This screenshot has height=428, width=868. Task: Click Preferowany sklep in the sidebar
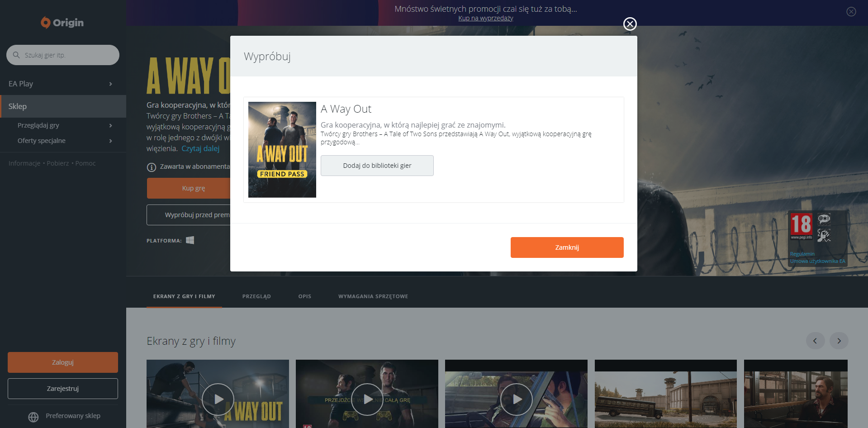pyautogui.click(x=73, y=416)
